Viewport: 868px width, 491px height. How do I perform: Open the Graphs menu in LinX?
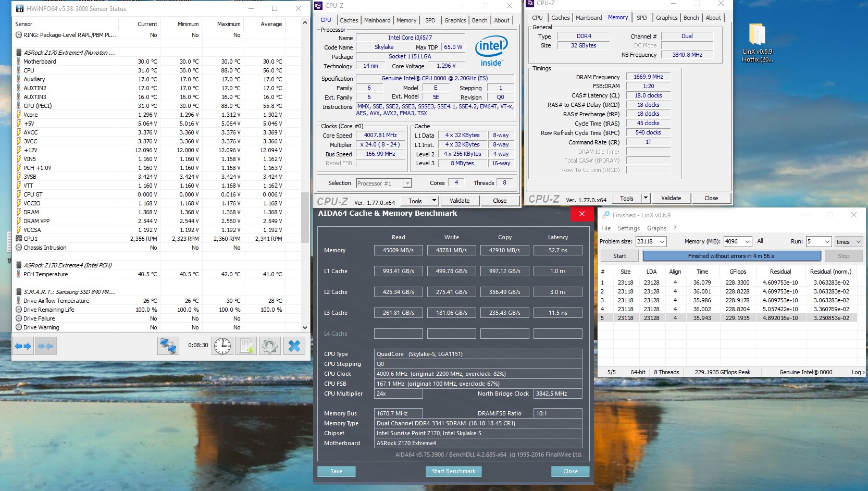[656, 228]
